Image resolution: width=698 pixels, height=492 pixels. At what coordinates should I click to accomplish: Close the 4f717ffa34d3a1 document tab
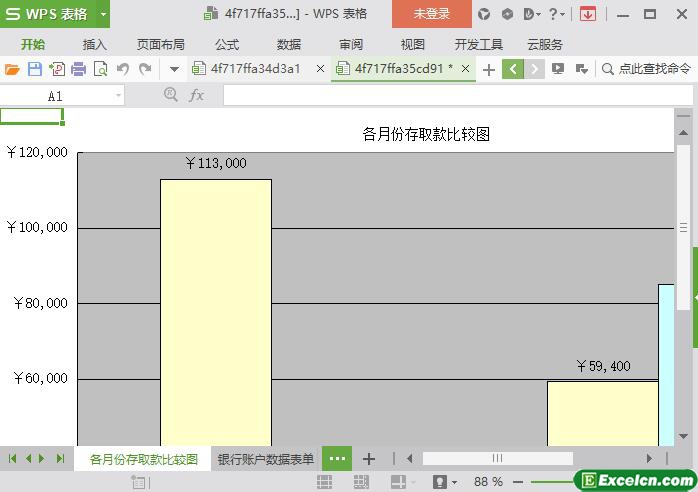(x=320, y=69)
